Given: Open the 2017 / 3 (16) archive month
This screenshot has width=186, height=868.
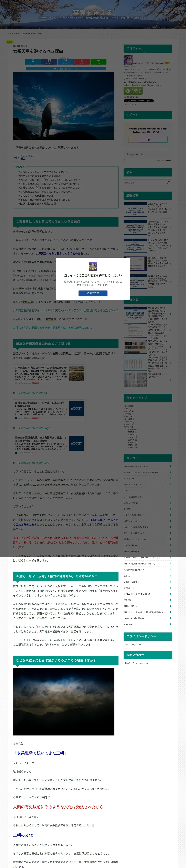Looking at the screenshot, I should (x=133, y=448).
